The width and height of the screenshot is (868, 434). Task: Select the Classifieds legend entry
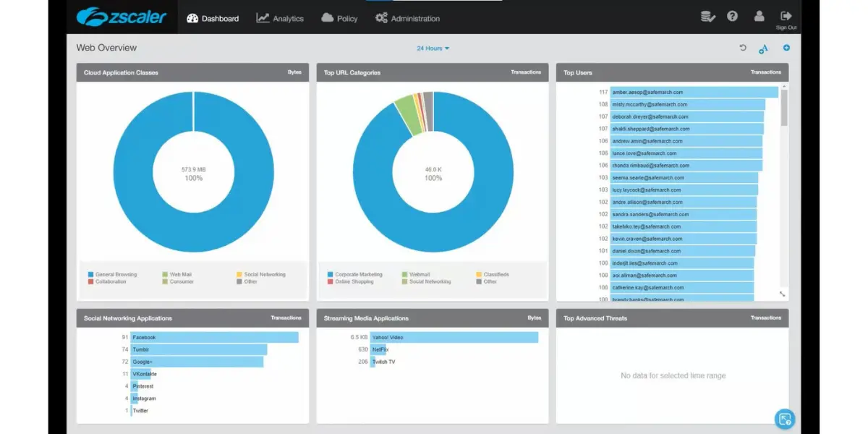click(x=492, y=275)
